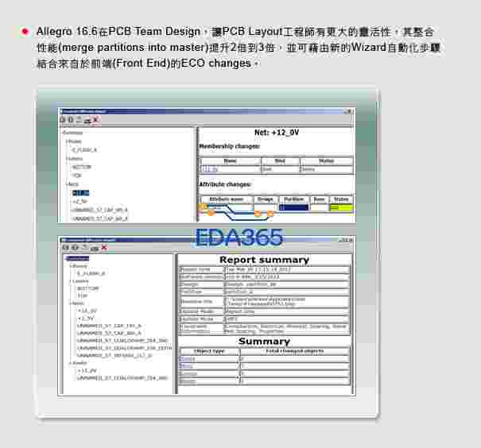Select BOTTOM layer in upper window tree
This screenshot has width=481, height=448.
click(82, 167)
